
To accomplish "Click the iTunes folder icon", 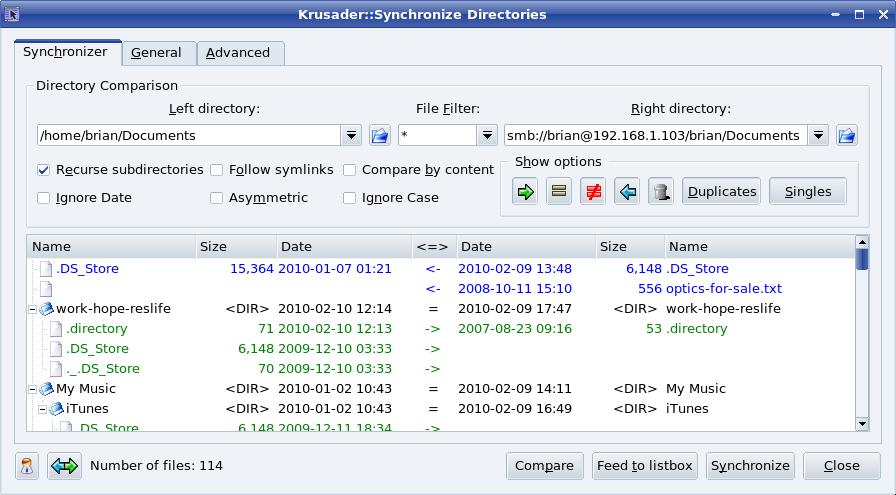I will coord(56,409).
